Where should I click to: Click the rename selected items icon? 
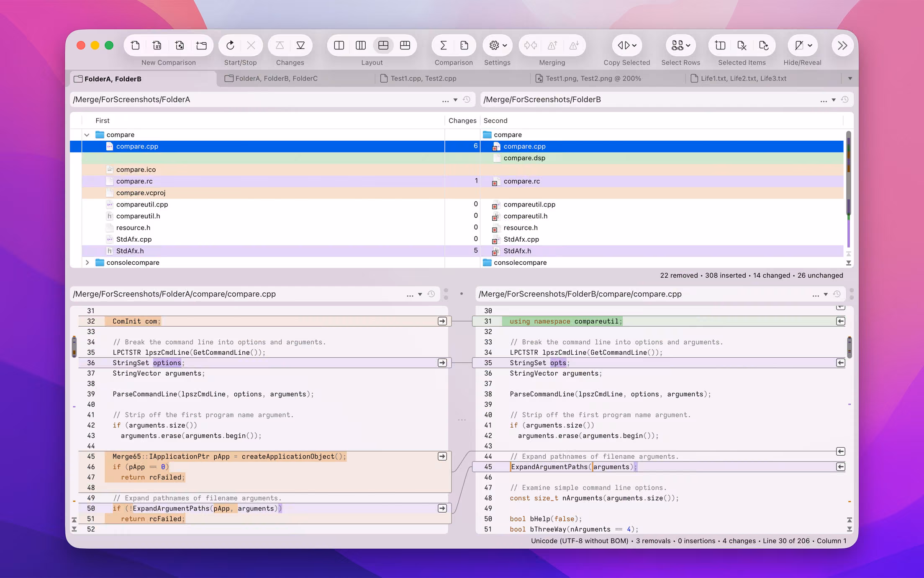coord(720,45)
